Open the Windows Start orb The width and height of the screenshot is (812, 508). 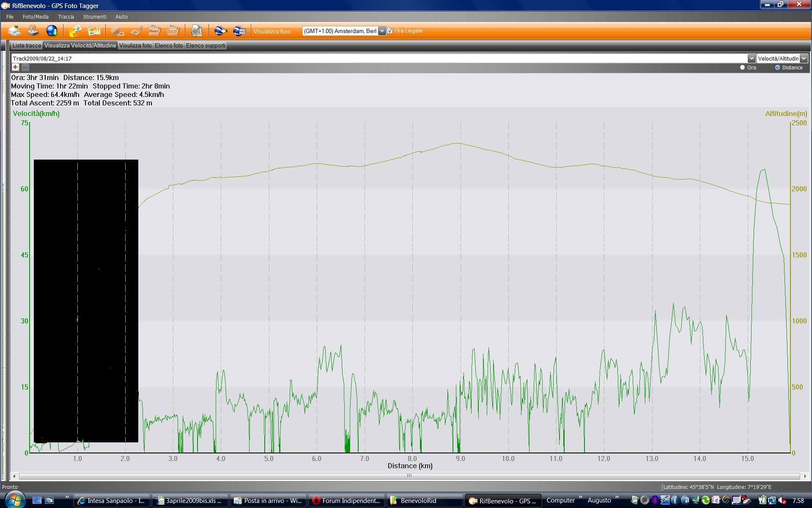coord(14,500)
